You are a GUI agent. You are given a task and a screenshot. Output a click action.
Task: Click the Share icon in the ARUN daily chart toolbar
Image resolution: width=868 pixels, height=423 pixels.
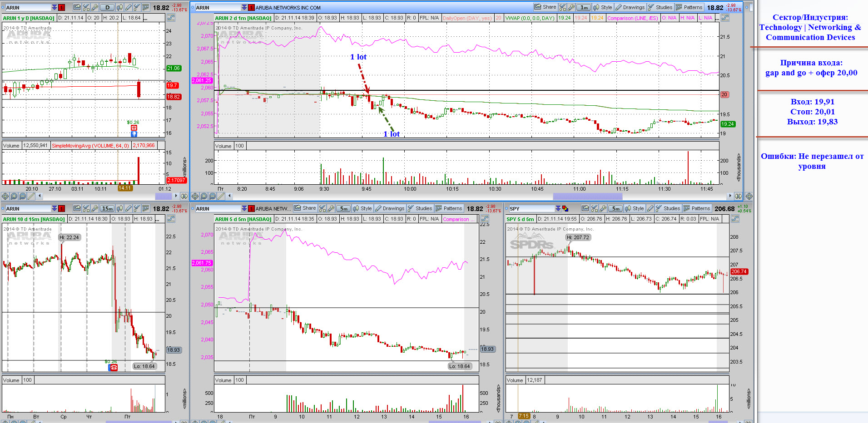77,7
